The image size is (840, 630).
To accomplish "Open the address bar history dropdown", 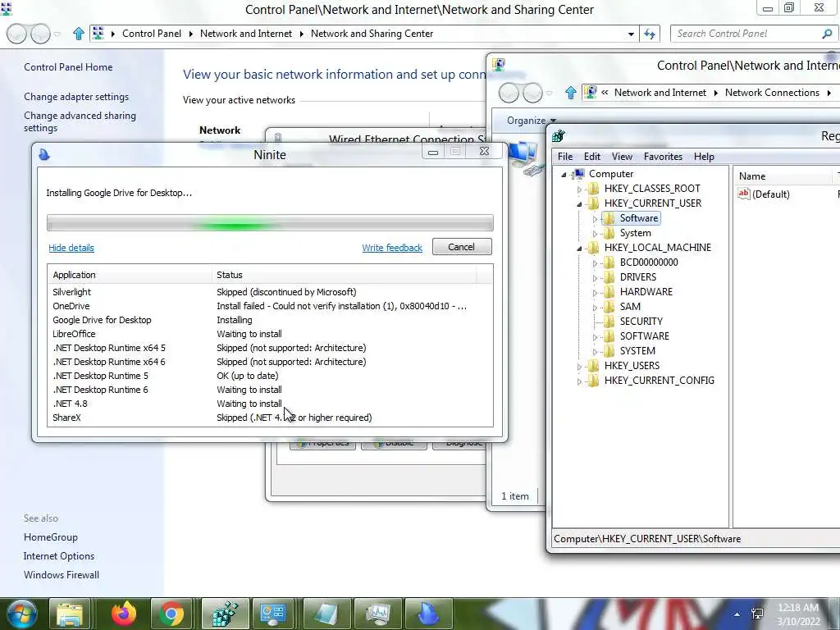I will (x=631, y=34).
